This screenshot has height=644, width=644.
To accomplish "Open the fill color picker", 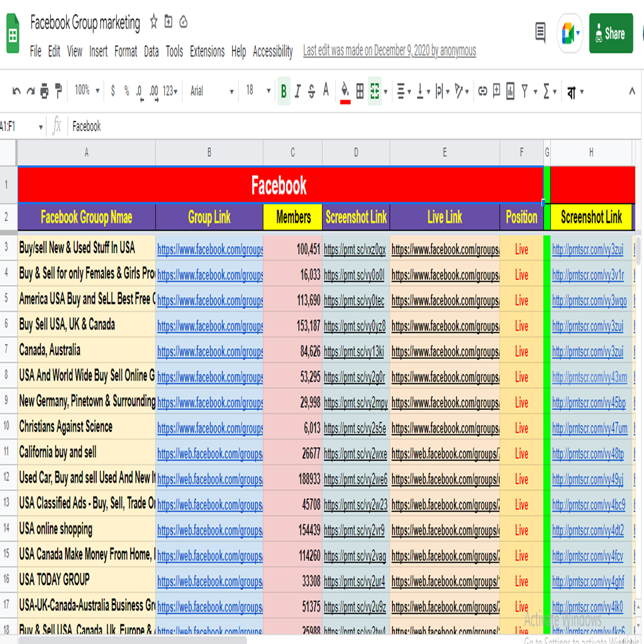I will coord(345,92).
